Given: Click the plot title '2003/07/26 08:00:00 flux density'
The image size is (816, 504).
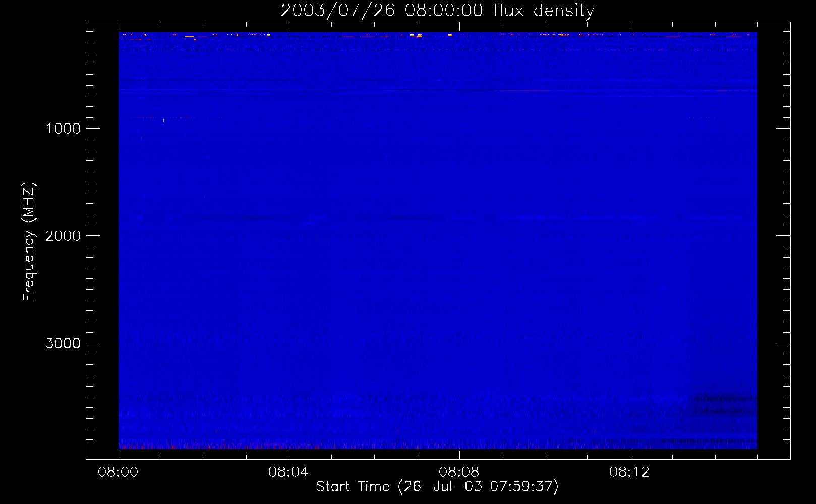Looking at the screenshot, I should (437, 11).
